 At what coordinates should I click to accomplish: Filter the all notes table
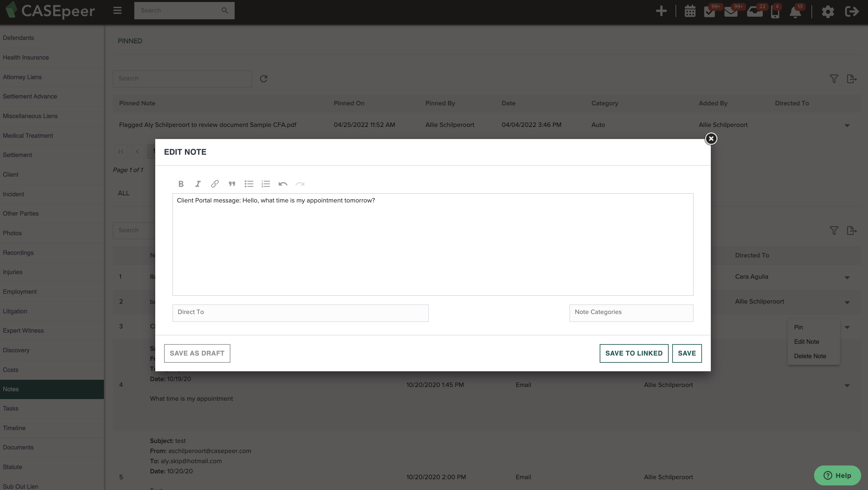coord(834,231)
